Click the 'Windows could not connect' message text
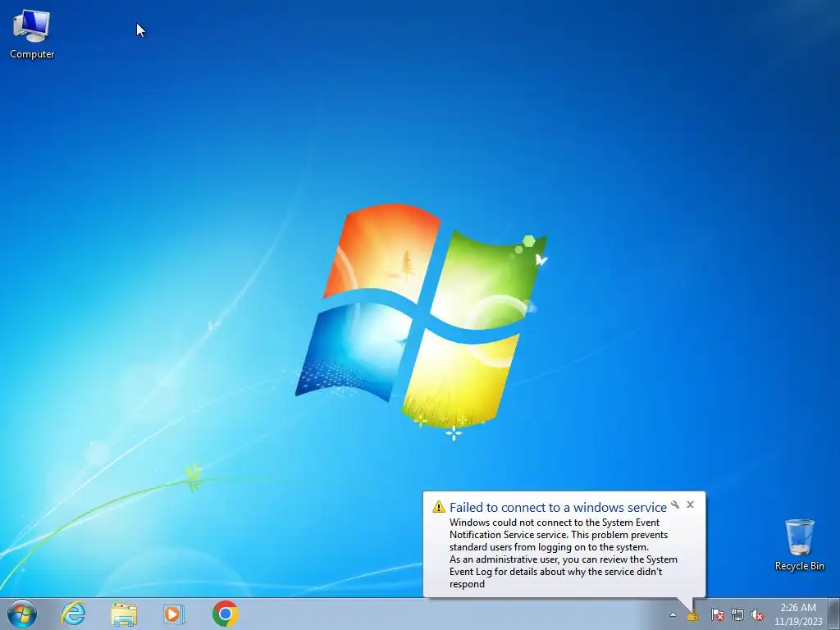This screenshot has height=630, width=840. click(563, 553)
